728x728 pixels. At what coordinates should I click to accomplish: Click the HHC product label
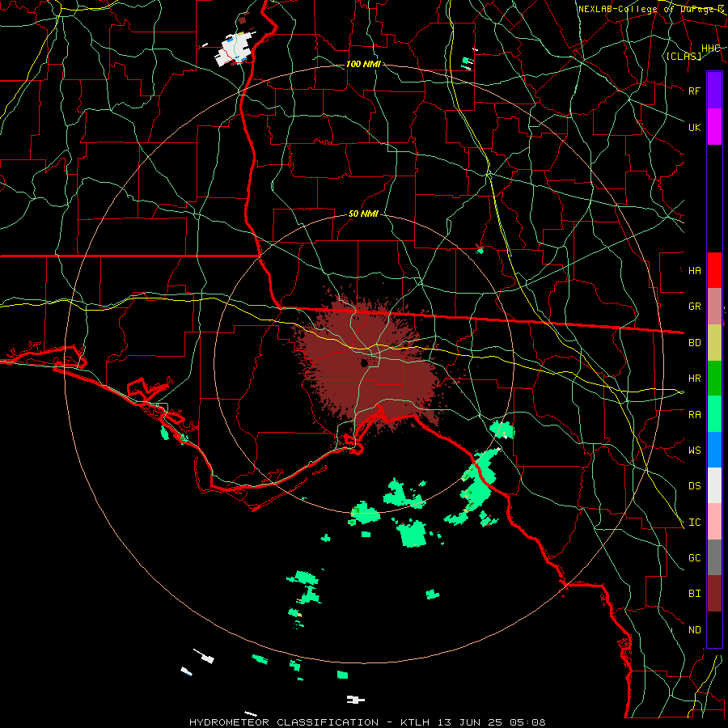[x=710, y=48]
